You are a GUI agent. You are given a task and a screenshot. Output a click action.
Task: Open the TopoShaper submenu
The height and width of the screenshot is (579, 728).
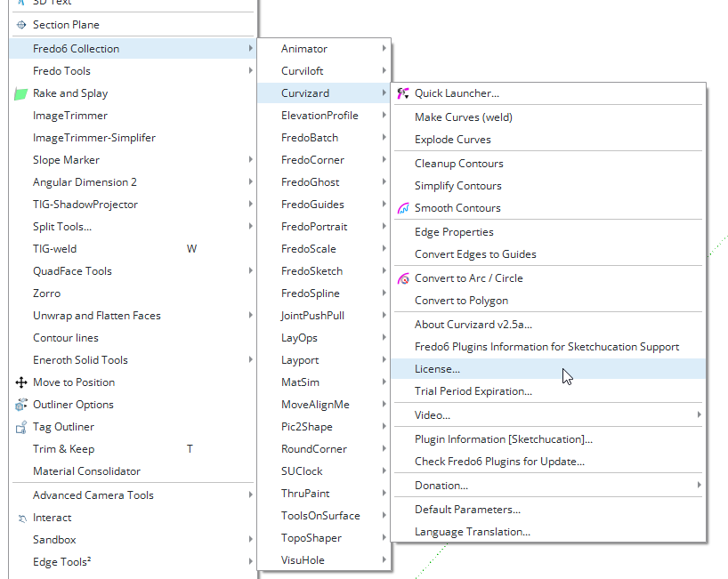tap(324, 538)
